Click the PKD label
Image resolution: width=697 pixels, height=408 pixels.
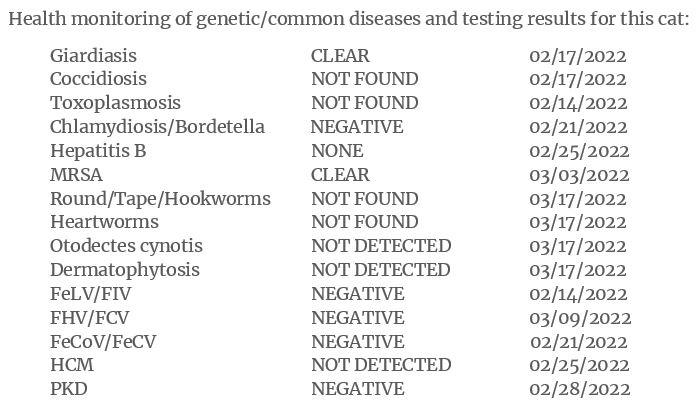[x=69, y=389]
